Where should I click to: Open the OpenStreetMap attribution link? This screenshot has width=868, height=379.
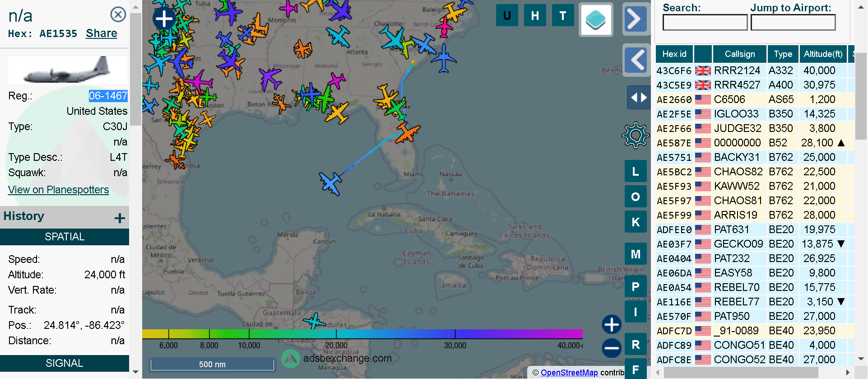click(569, 373)
